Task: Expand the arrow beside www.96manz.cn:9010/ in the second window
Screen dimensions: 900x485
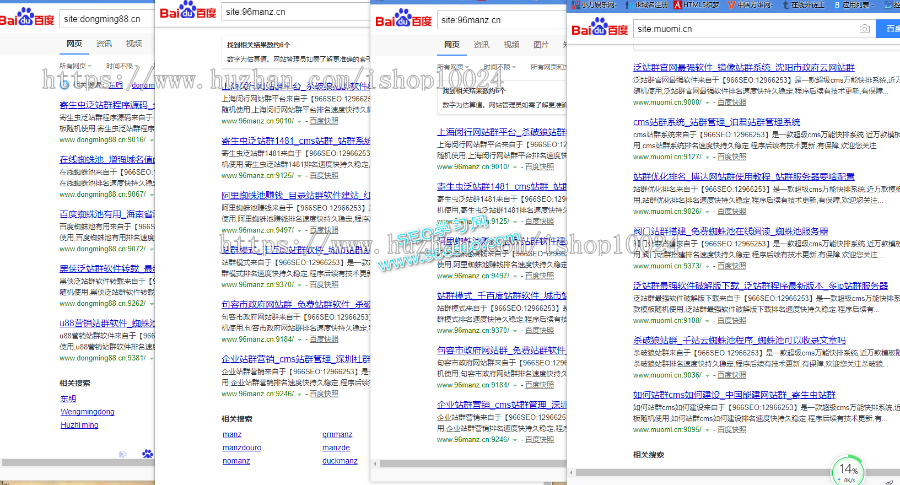Action: pos(300,122)
